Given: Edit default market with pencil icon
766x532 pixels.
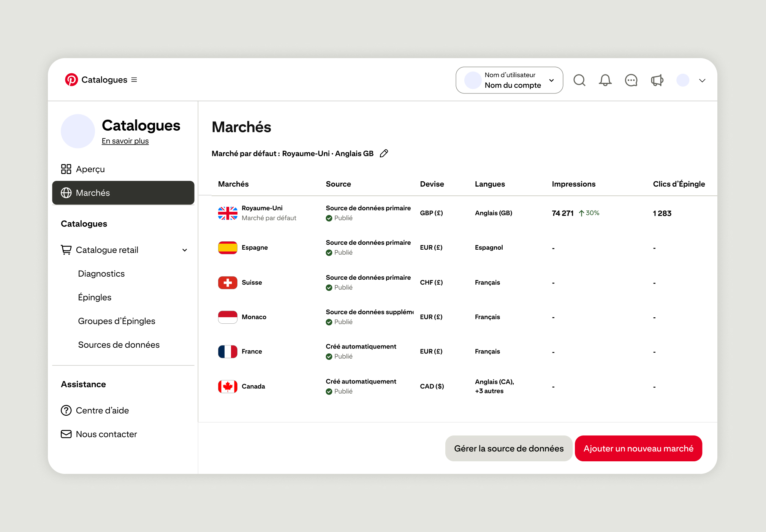Looking at the screenshot, I should [384, 154].
